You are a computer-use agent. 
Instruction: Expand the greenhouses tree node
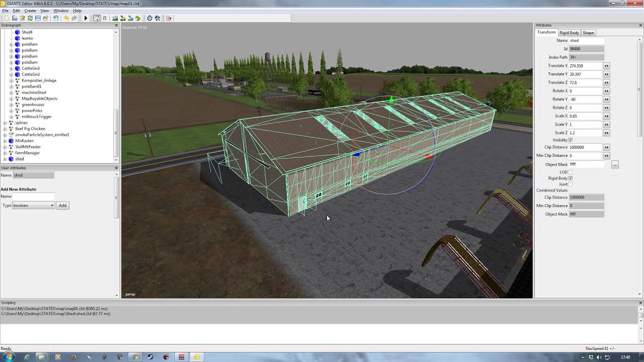[x=11, y=105]
